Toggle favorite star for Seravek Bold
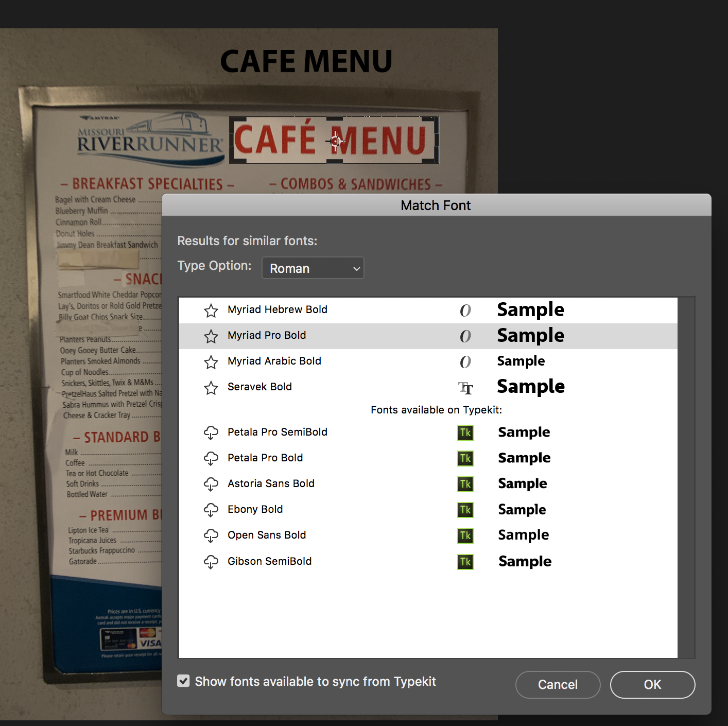This screenshot has width=728, height=726. [x=211, y=388]
